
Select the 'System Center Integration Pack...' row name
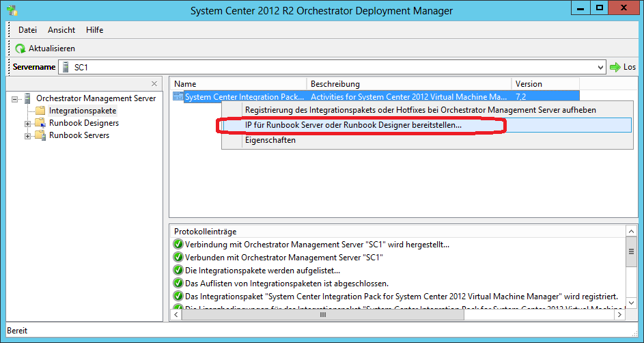244,97
